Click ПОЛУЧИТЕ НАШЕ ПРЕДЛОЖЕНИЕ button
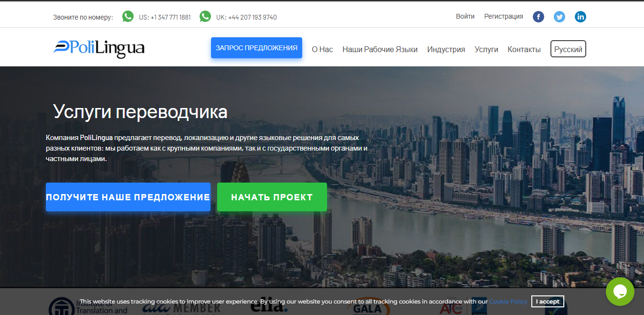This screenshot has width=644, height=315. click(x=128, y=197)
